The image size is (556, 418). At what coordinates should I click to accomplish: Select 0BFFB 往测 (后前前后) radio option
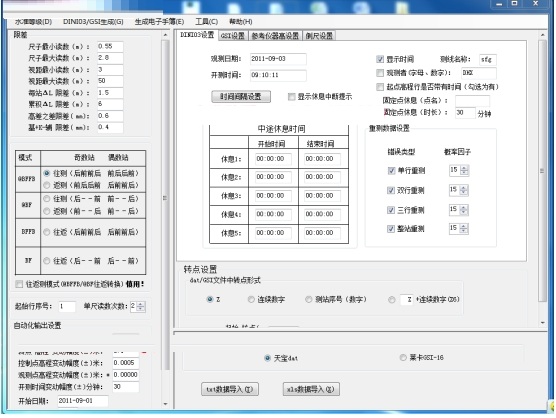coord(46,173)
